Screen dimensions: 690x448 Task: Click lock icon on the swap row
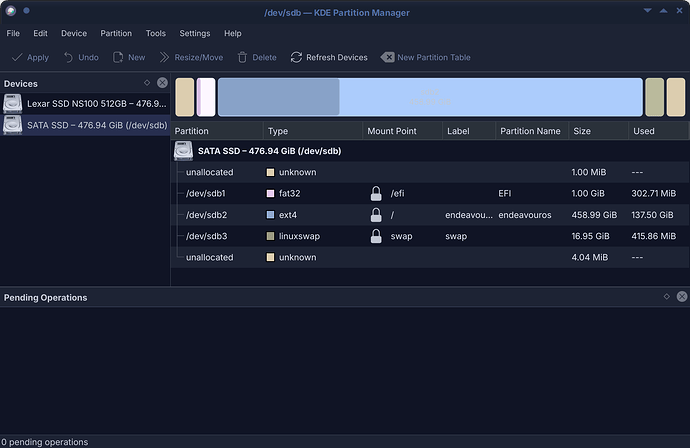click(x=376, y=236)
